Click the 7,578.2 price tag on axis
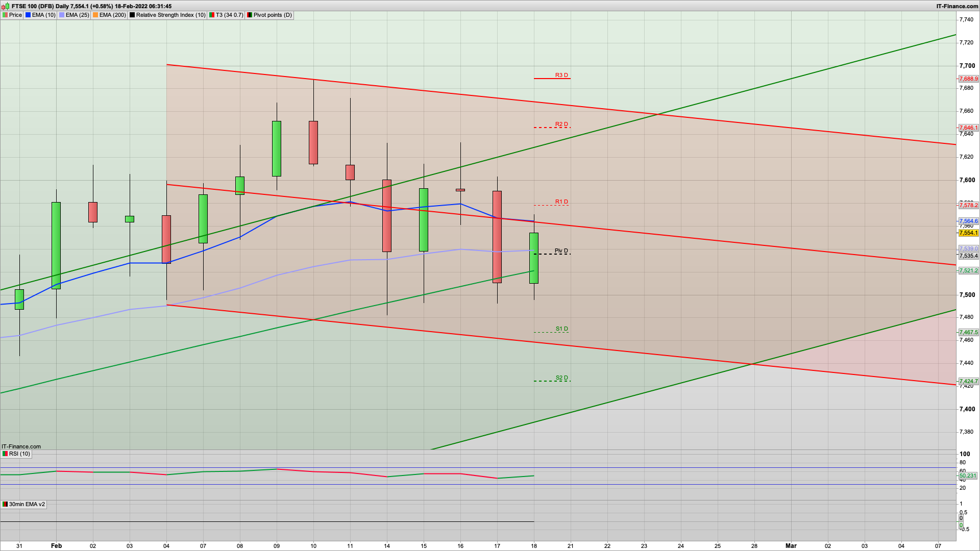This screenshot has height=551, width=980. pyautogui.click(x=968, y=205)
